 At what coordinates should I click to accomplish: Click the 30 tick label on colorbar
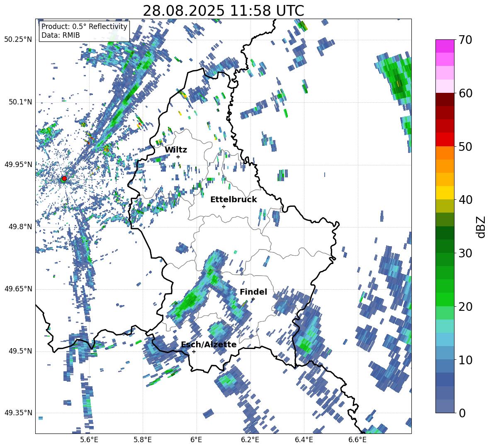pos(466,253)
